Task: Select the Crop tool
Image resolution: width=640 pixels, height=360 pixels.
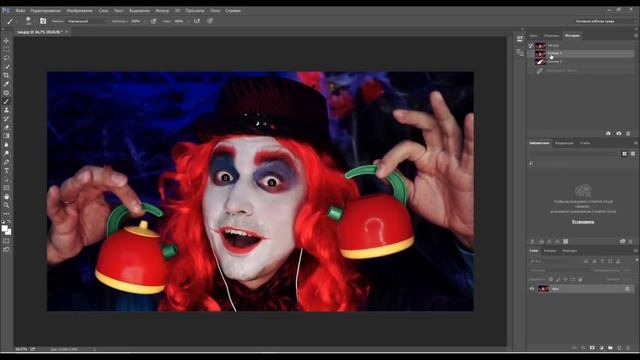Action: tap(6, 75)
